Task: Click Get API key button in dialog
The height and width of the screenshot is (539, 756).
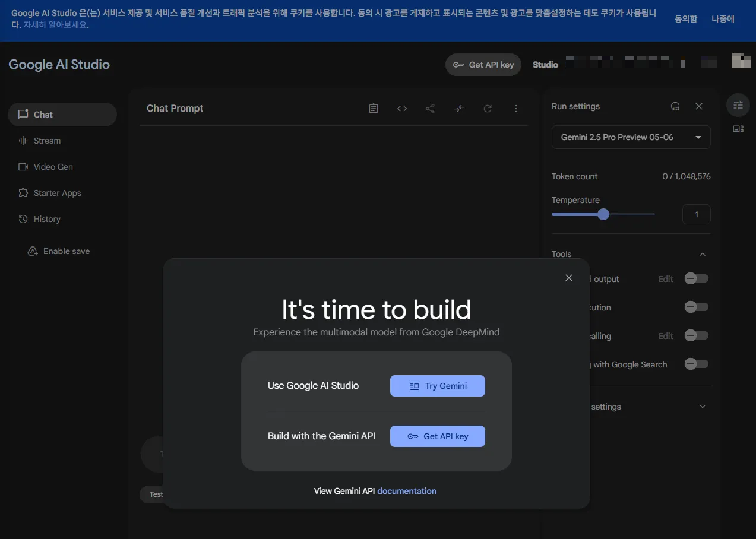Action: pyautogui.click(x=438, y=436)
